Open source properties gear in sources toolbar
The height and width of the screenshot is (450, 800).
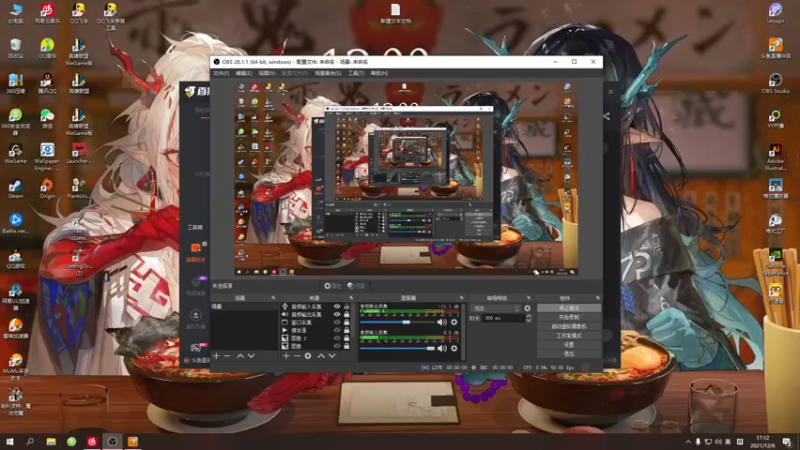point(308,356)
